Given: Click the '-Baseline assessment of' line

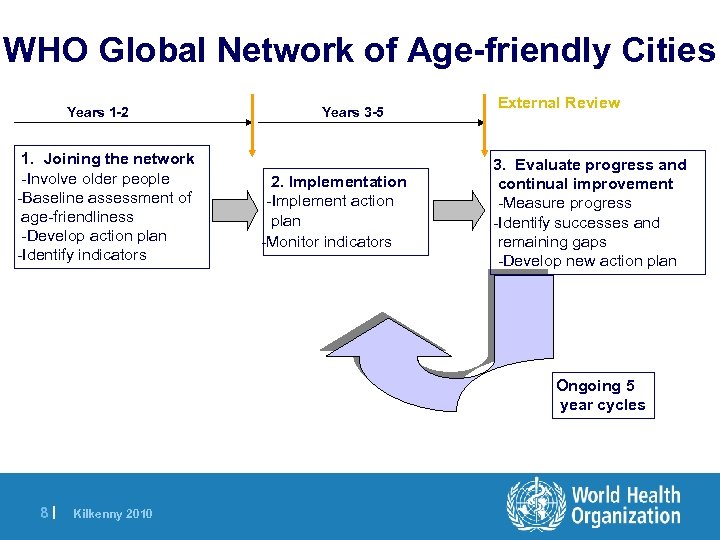Looking at the screenshot, I should pos(105,198).
